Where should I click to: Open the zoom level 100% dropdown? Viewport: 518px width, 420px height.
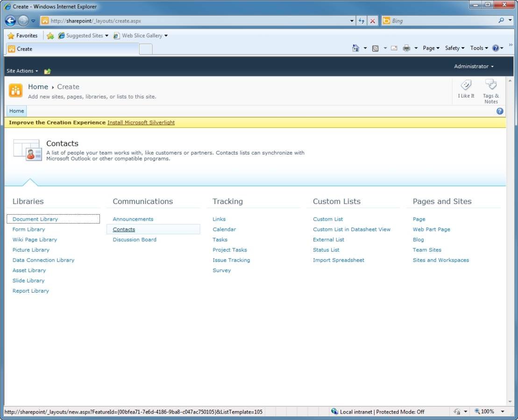point(489,412)
